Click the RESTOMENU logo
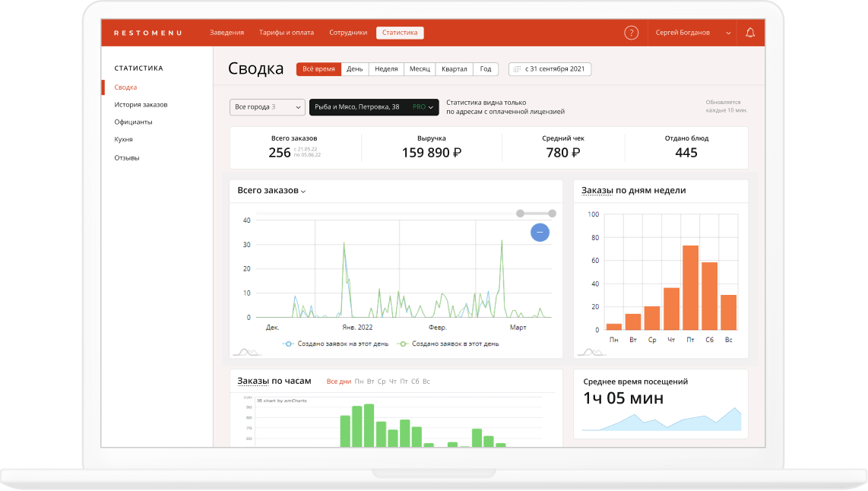868x491 pixels. coord(147,33)
